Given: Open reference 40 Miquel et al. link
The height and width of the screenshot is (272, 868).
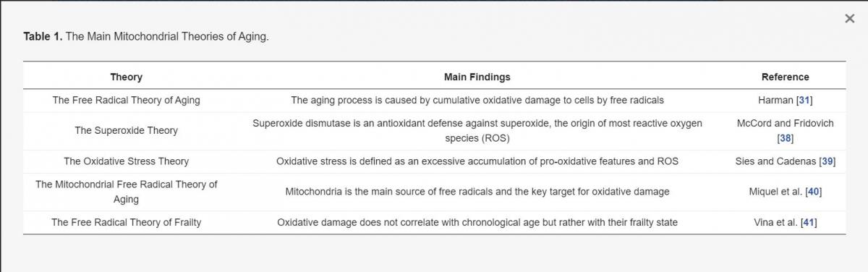Looking at the screenshot, I should point(812,192).
